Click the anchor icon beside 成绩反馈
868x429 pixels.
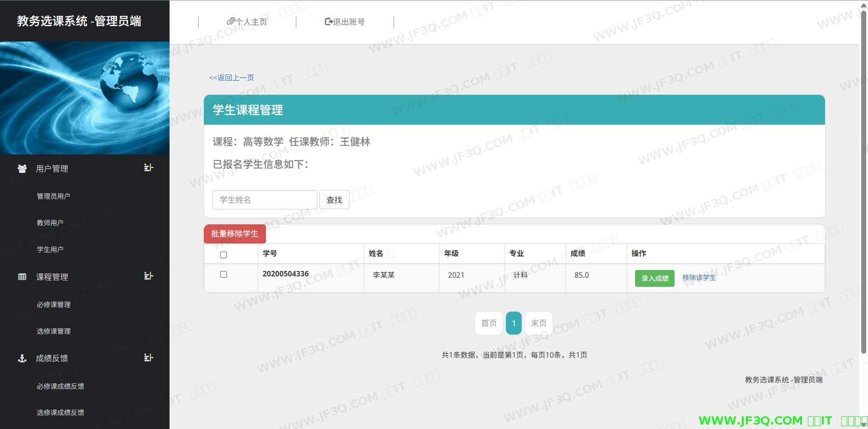click(x=22, y=358)
